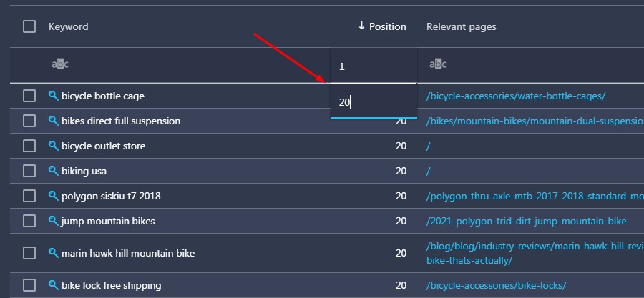Click search icon beside bicycle bottle cage
Image resolution: width=644 pixels, height=298 pixels.
tap(54, 96)
